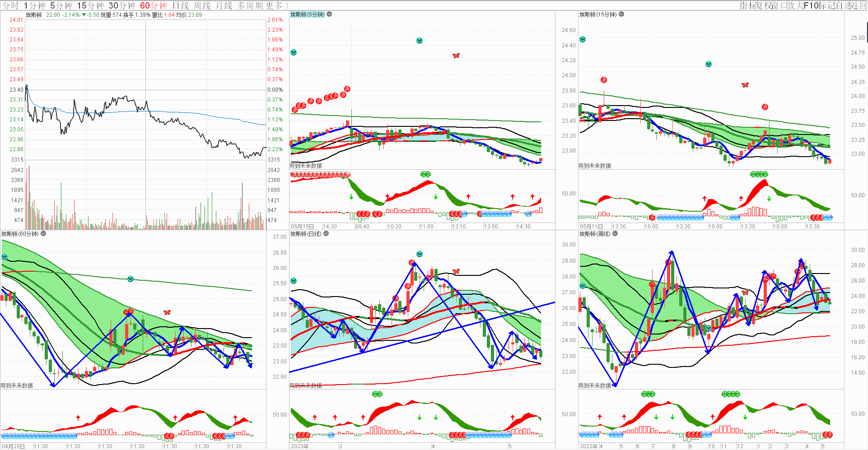The image size is (868, 450).
Task: Click teal circle marker at top of daily chart
Action: coord(420,254)
